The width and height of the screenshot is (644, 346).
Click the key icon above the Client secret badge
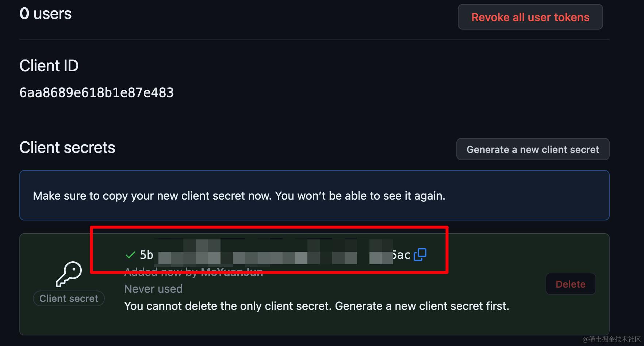pyautogui.click(x=69, y=274)
